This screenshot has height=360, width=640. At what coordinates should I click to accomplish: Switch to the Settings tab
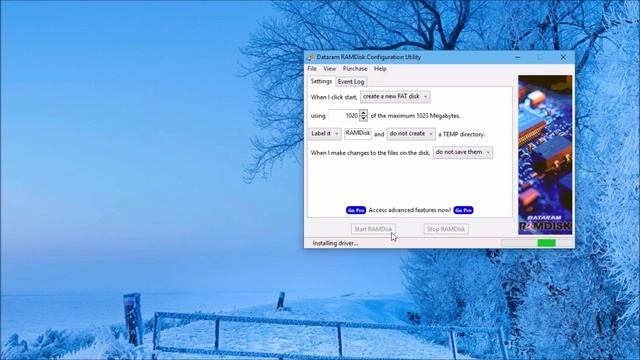pyautogui.click(x=321, y=81)
